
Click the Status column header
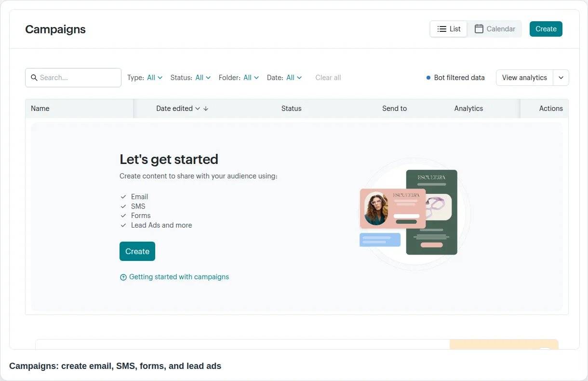click(292, 109)
